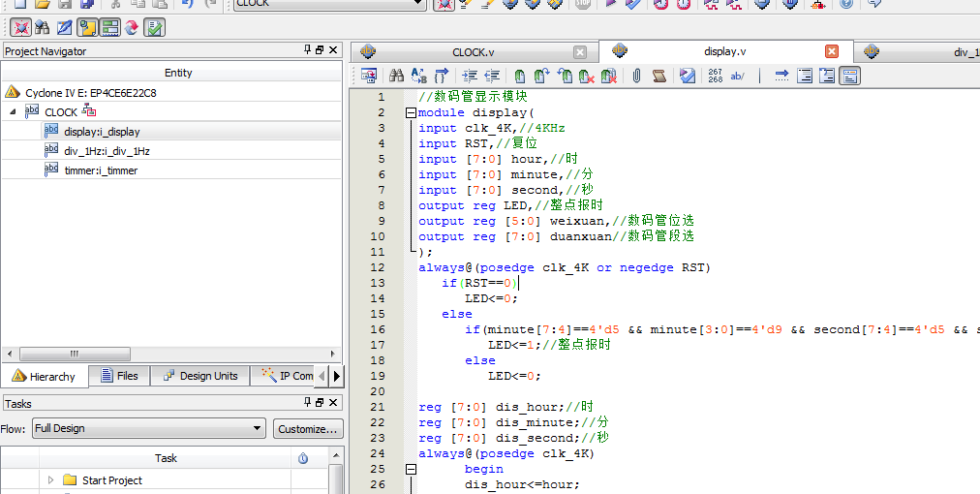The height and width of the screenshot is (494, 980).
Task: Click the Find binoculars icon in editor toolbar
Action: click(396, 76)
